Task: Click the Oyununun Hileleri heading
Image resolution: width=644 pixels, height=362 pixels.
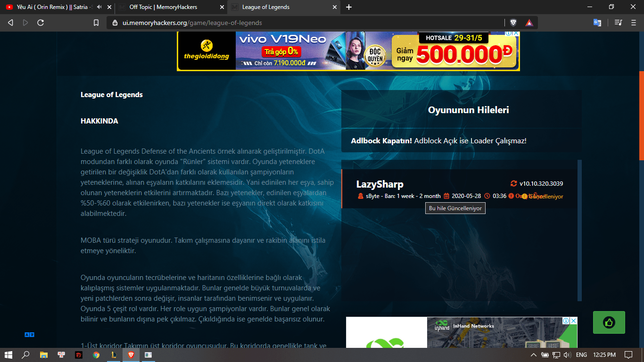Action: [x=468, y=110]
